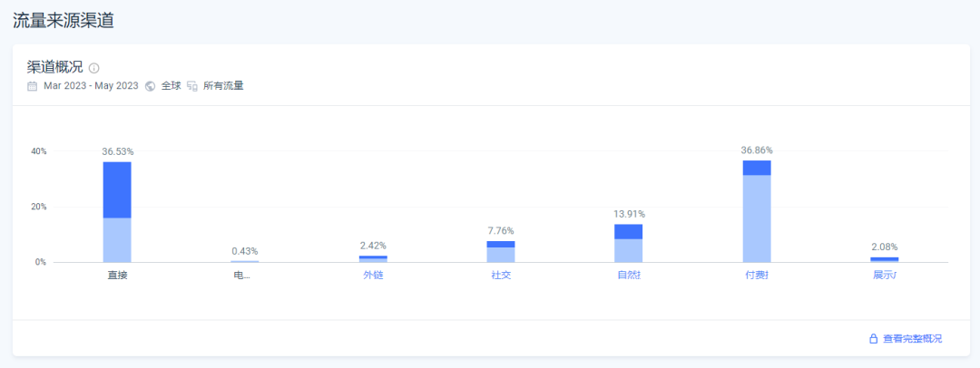Select the 付费搜索 channel label

coord(757,276)
